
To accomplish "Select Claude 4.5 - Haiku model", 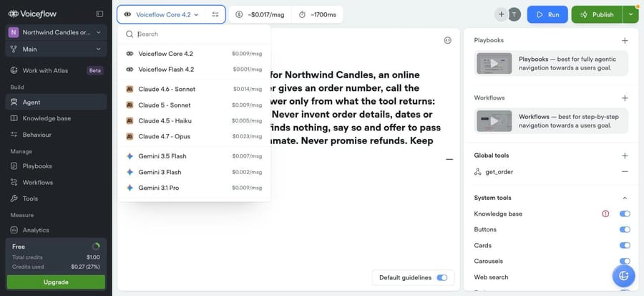I will (x=194, y=121).
